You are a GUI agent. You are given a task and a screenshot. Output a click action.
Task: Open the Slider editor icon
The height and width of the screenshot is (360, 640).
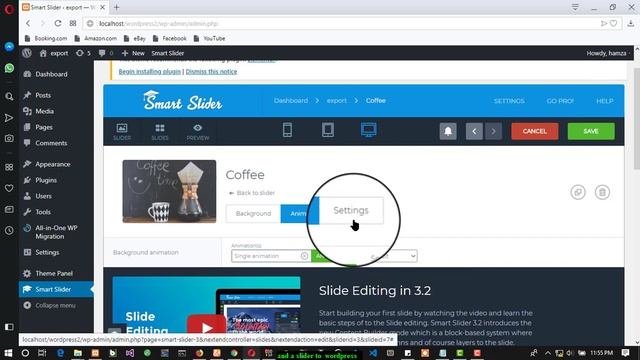click(x=122, y=131)
